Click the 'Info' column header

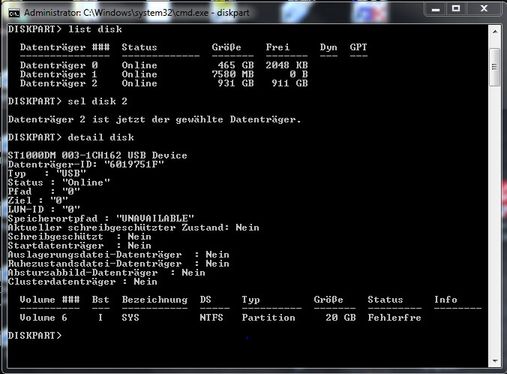coord(446,299)
